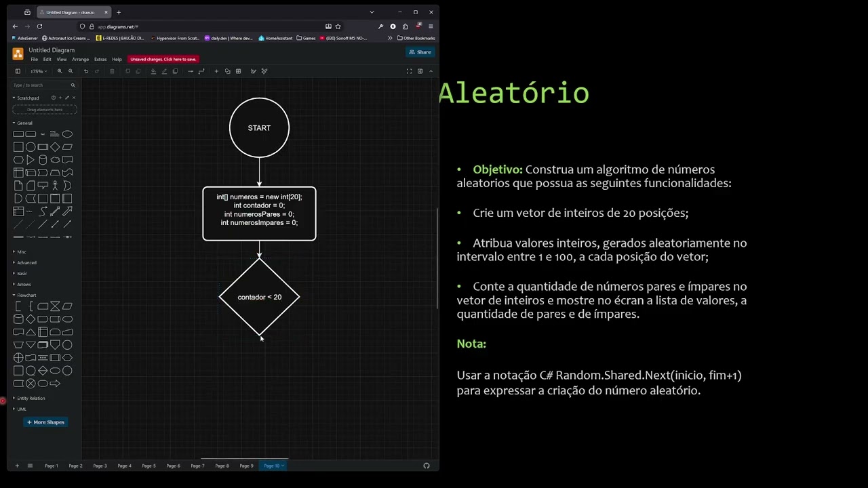The height and width of the screenshot is (488, 868).
Task: Open the File menu
Action: 35,60
